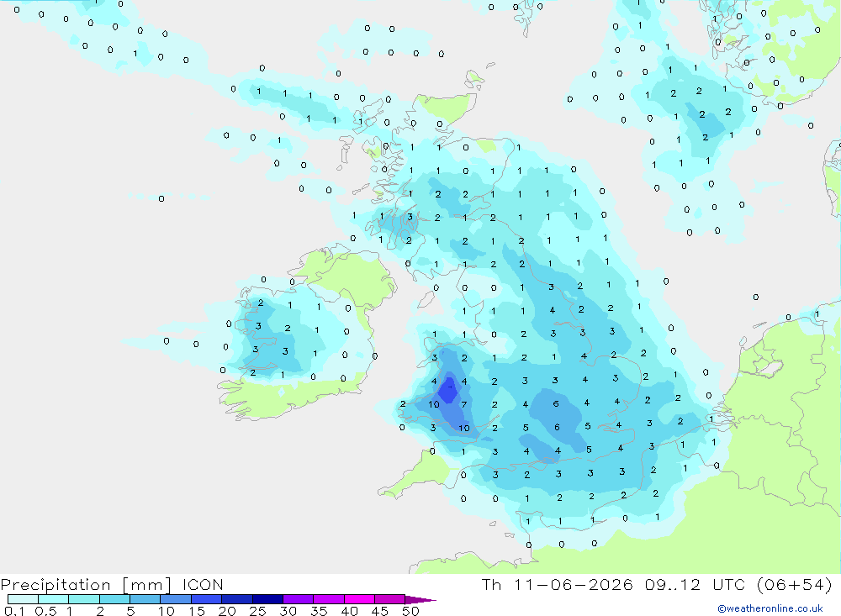This screenshot has width=841, height=616.
Task: Click the 2–5 mm legend color swatch
Action: click(x=114, y=599)
